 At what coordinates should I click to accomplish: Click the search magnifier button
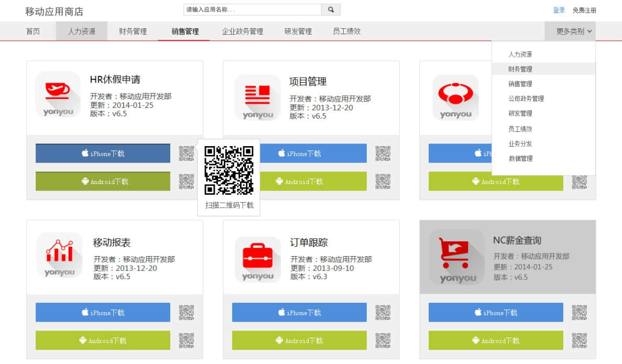point(331,9)
